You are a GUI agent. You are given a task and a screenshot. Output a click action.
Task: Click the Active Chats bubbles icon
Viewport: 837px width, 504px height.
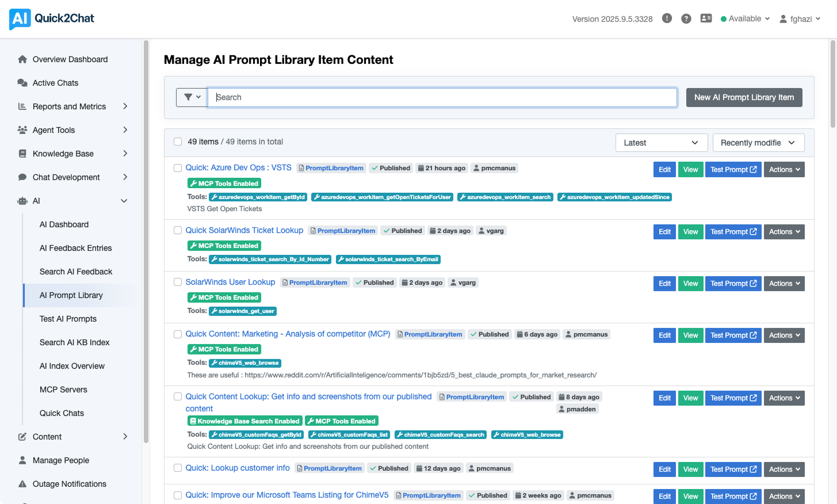point(22,83)
